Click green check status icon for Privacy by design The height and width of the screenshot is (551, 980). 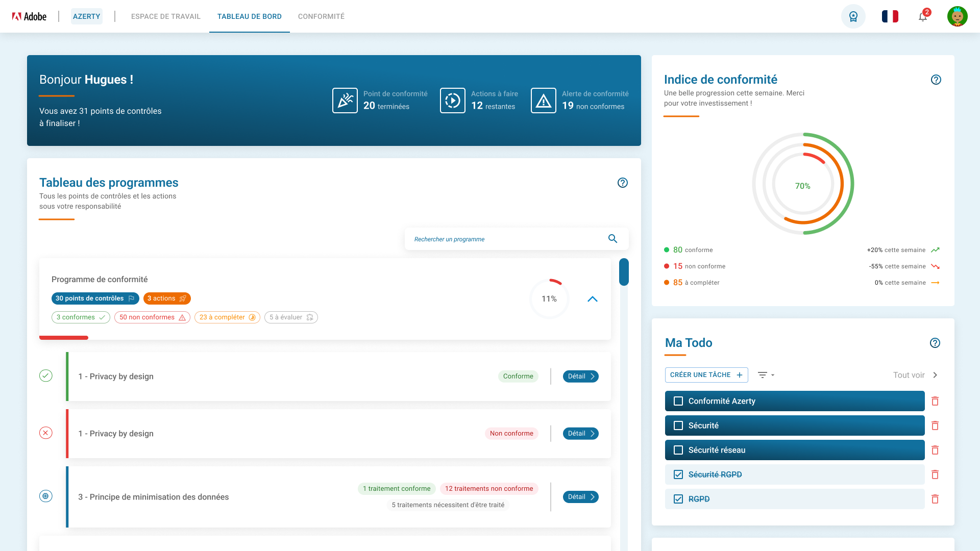pyautogui.click(x=46, y=376)
